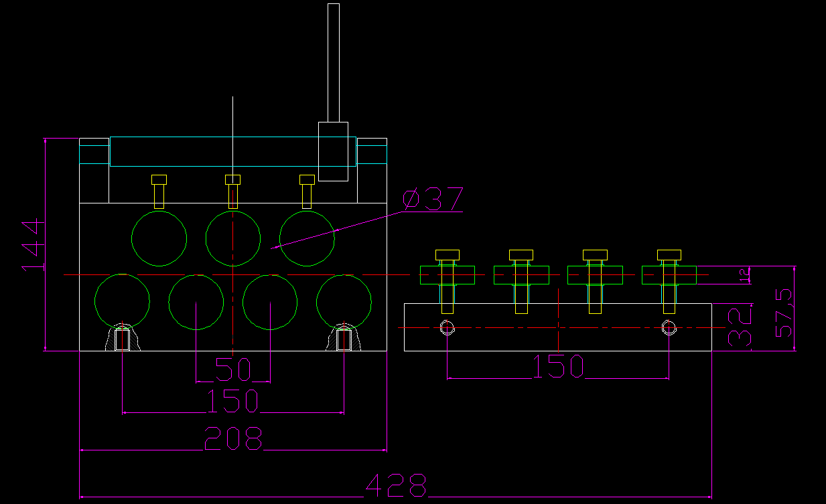Select the small 12 dimension text

click(743, 274)
